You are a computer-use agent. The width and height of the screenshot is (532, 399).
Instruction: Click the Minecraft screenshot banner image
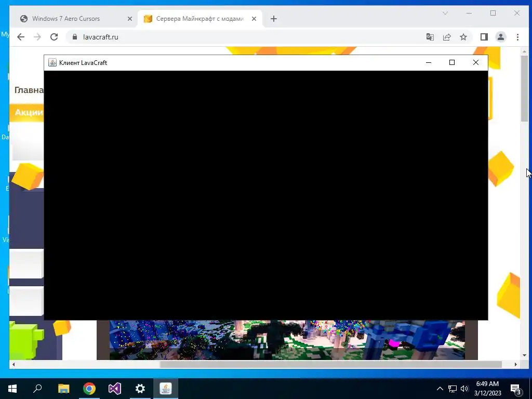point(287,340)
